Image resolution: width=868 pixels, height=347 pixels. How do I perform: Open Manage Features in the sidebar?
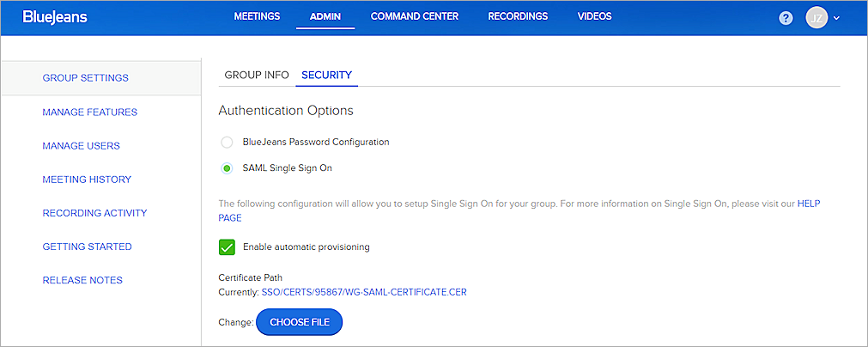tap(89, 112)
